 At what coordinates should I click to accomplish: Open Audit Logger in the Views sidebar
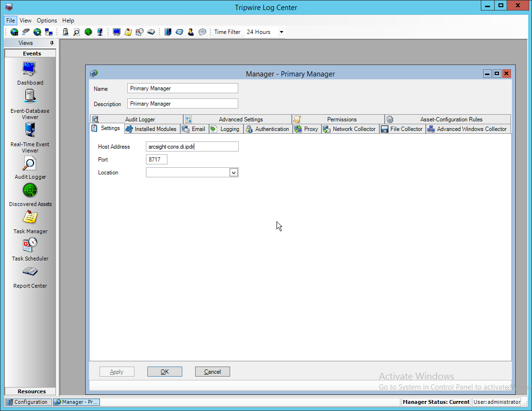30,168
